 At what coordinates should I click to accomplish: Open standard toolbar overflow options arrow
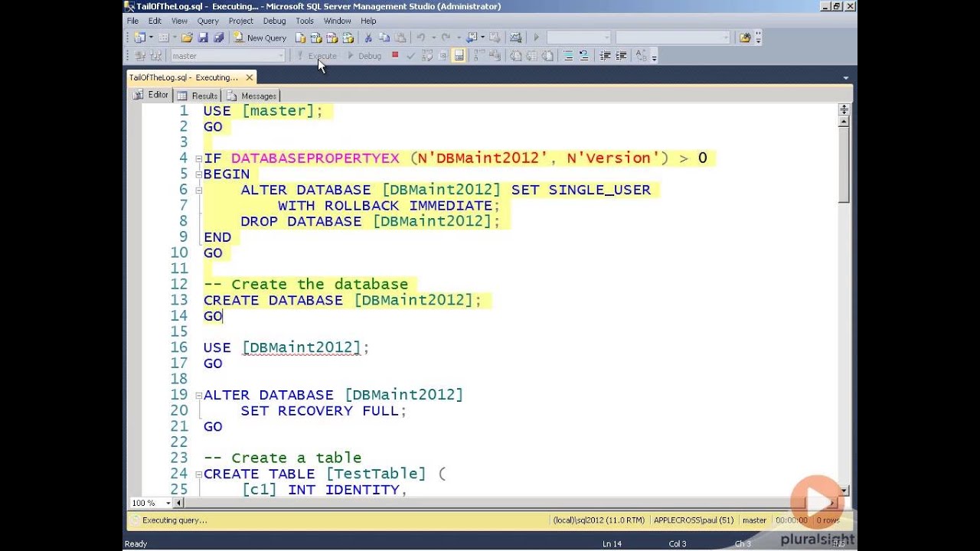tap(758, 37)
